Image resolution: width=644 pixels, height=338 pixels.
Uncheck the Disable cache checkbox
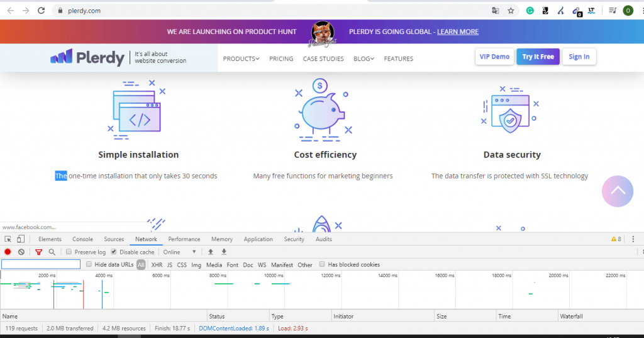[x=114, y=252]
